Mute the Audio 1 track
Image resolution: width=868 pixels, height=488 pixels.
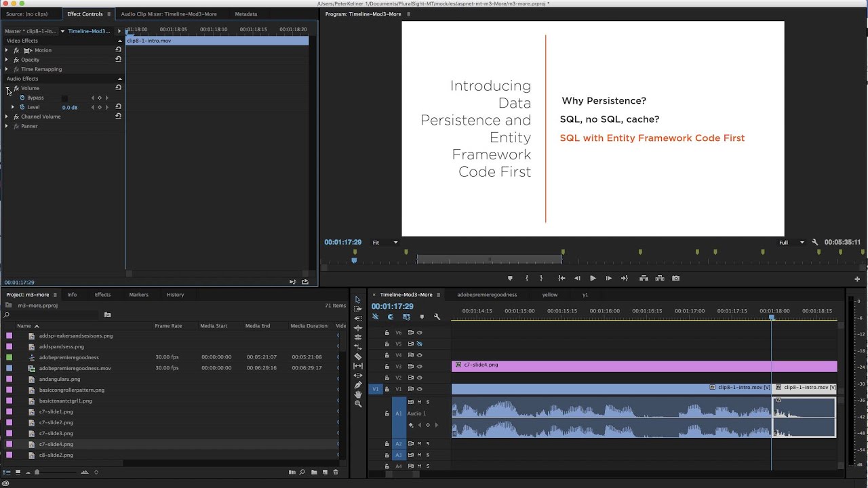(x=419, y=402)
